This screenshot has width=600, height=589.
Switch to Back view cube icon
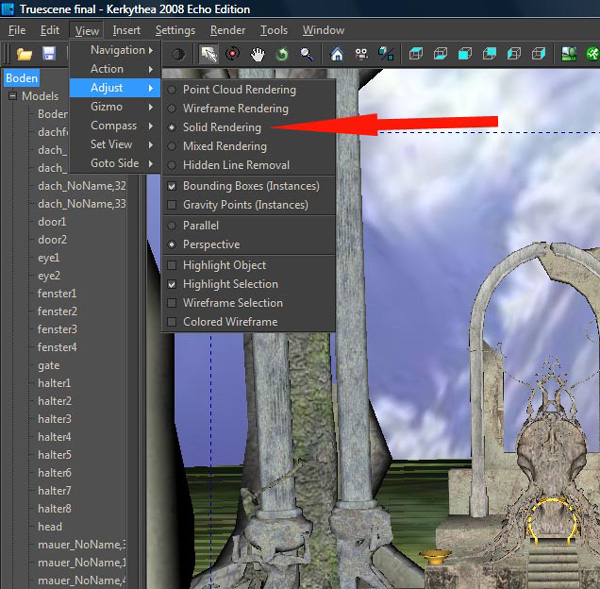(x=489, y=54)
